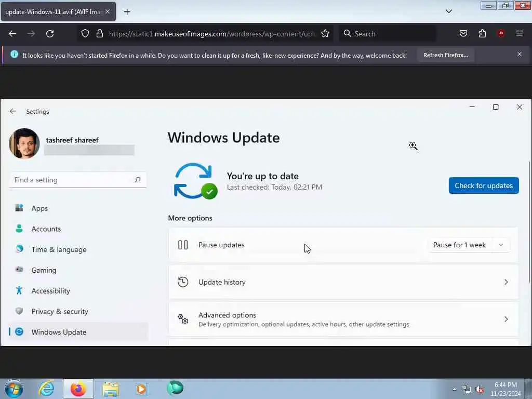Open the Firefox hamburger application menu
The width and height of the screenshot is (532, 399).
pos(520,33)
